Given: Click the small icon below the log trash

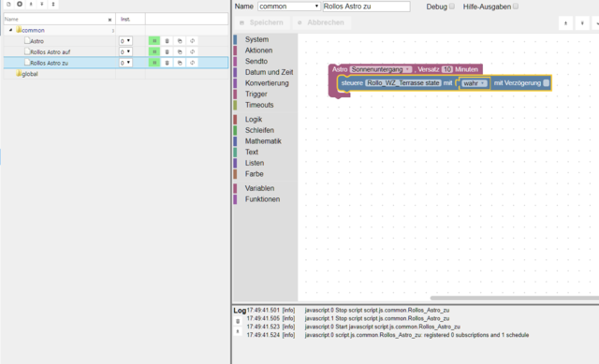Looking at the screenshot, I should click(x=238, y=331).
